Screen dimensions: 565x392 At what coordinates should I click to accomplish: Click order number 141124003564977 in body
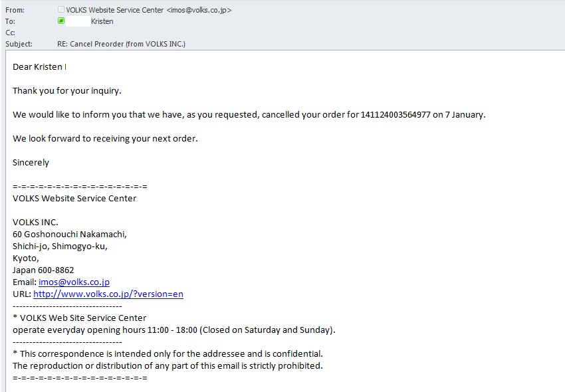[395, 114]
